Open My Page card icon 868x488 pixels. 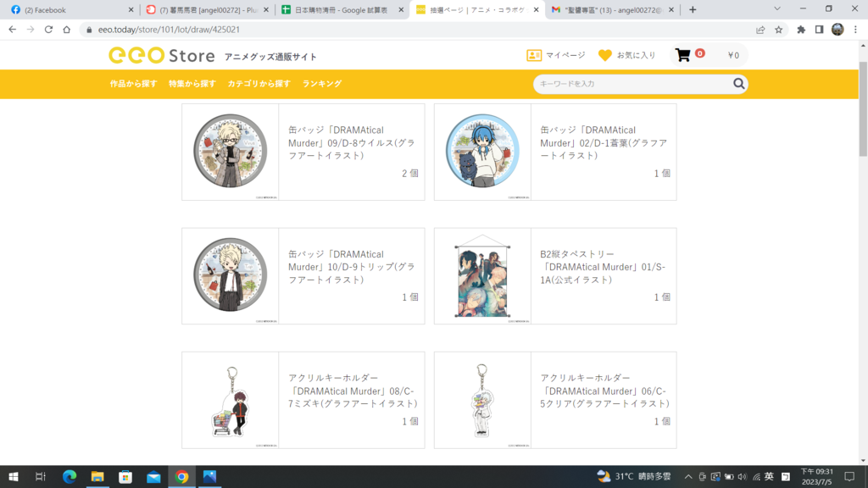pyautogui.click(x=534, y=55)
